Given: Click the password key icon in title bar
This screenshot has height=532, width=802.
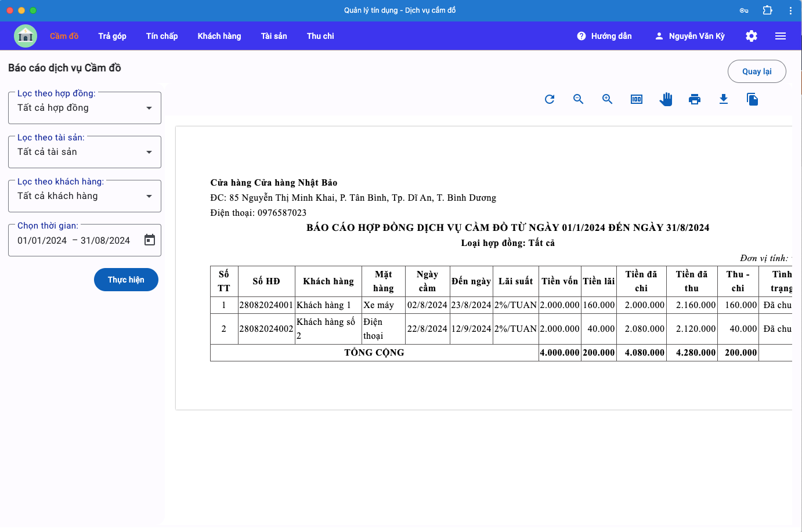Looking at the screenshot, I should click(x=744, y=10).
